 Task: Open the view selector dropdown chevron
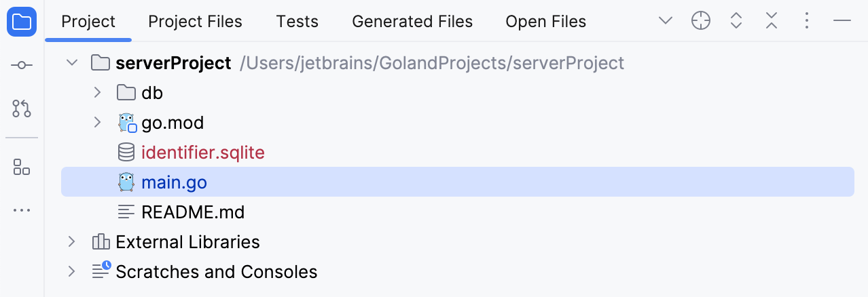666,22
